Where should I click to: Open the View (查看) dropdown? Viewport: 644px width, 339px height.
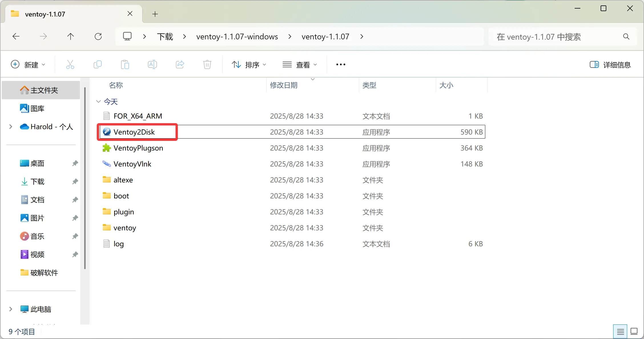coord(300,65)
